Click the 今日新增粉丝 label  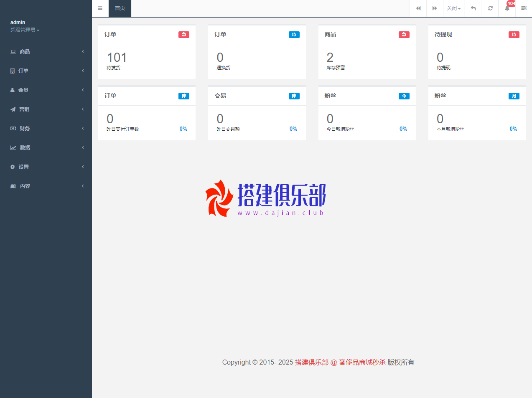pos(341,129)
